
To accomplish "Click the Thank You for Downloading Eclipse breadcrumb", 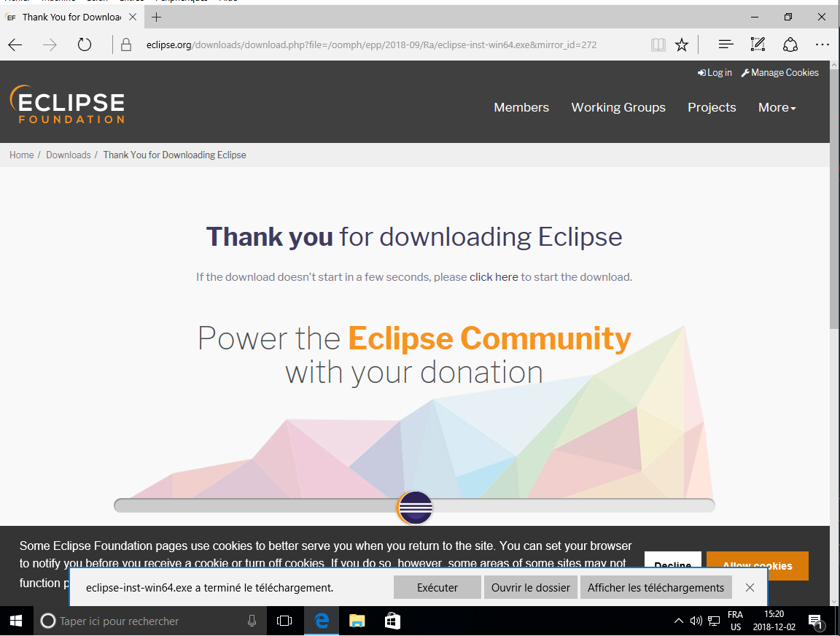I will tap(175, 155).
